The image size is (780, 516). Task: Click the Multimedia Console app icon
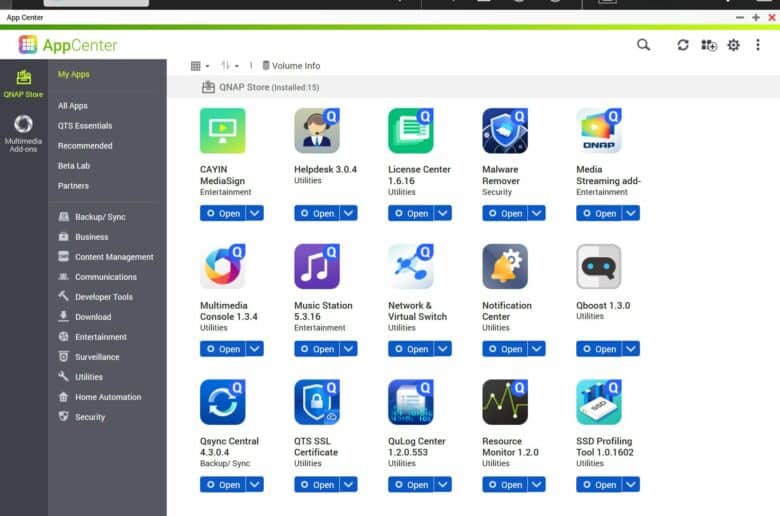(222, 267)
